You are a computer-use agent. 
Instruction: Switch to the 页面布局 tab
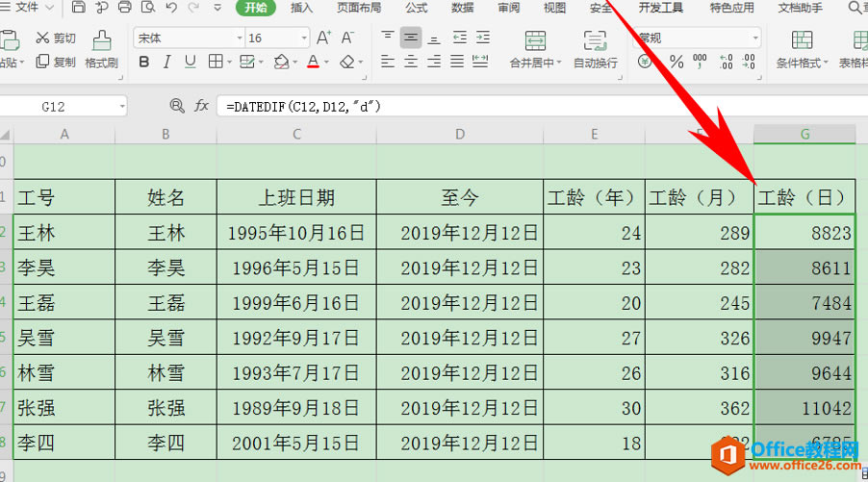pyautogui.click(x=359, y=8)
